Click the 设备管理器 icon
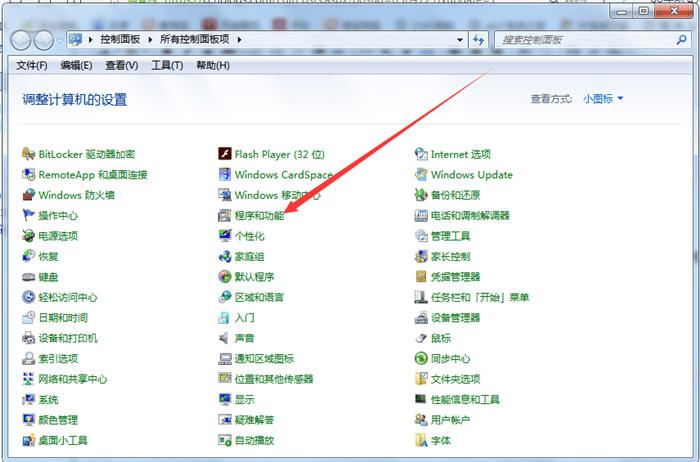 [421, 318]
